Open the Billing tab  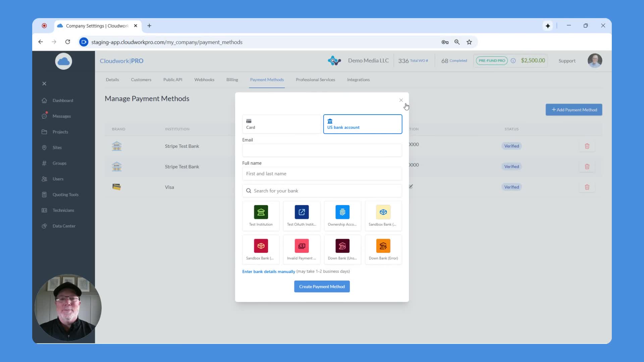(232, 80)
